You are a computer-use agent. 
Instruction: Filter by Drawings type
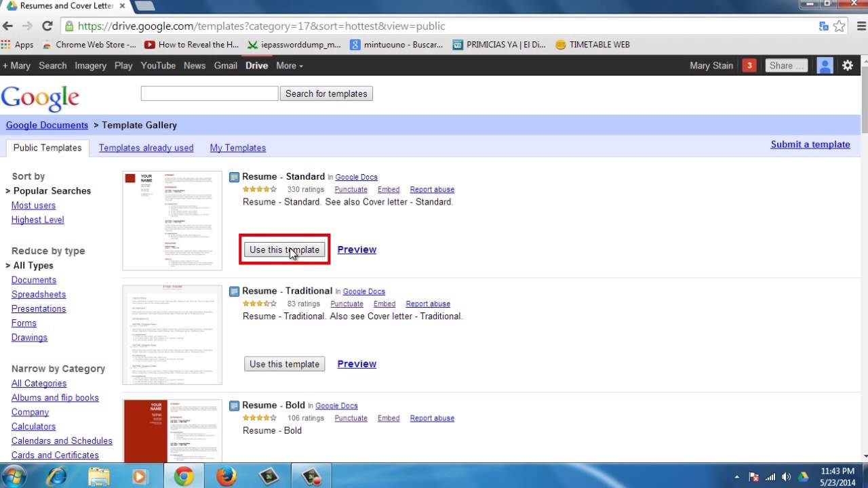click(29, 338)
